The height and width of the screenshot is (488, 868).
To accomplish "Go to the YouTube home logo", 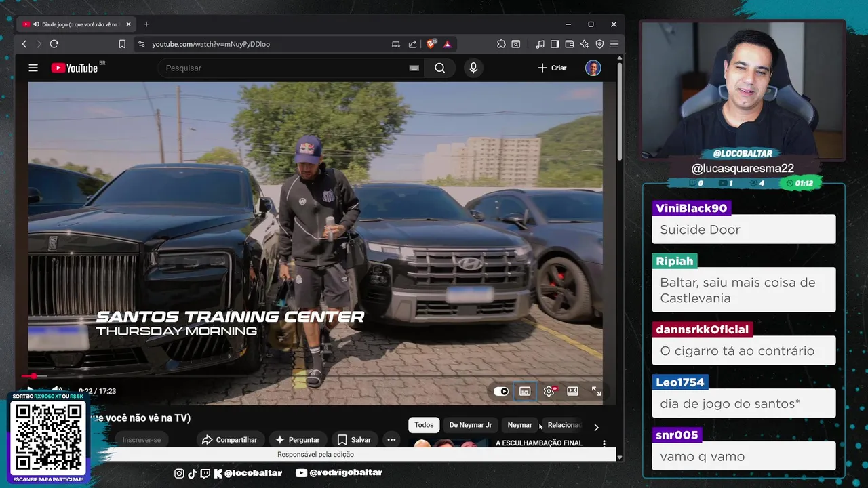I will click(x=75, y=68).
